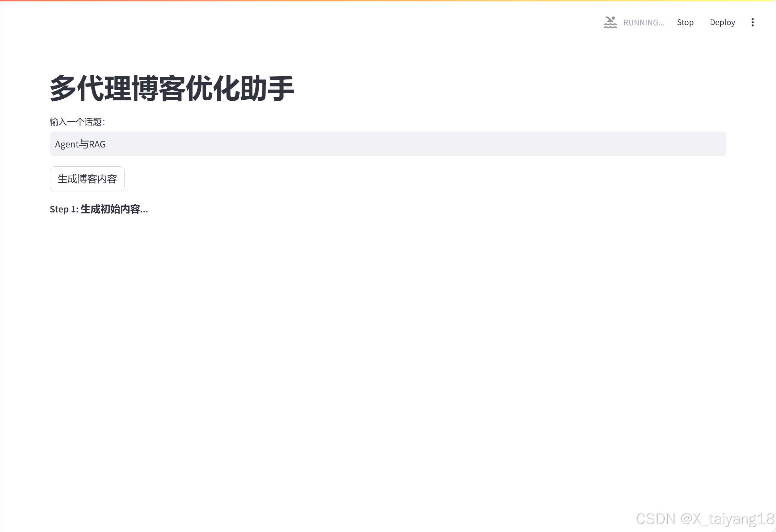This screenshot has height=532, width=776.
Task: Click the Step 1: 生成初始内容 status message
Action: point(99,209)
